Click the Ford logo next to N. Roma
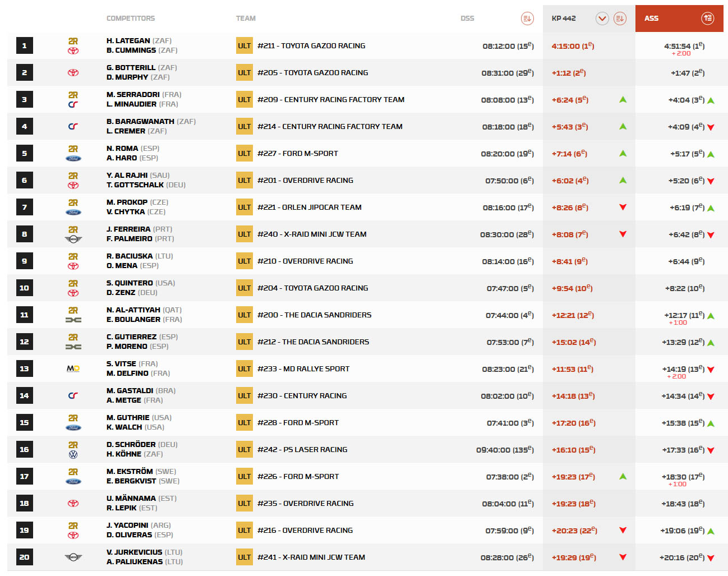728x576 pixels. [73, 159]
